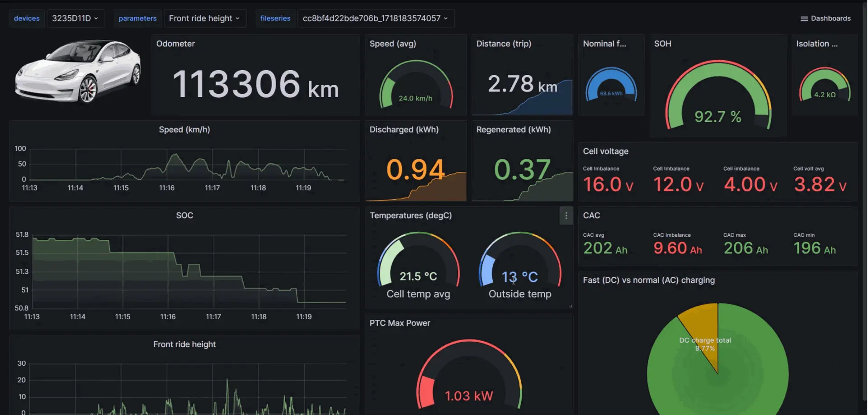The height and width of the screenshot is (415, 868).
Task: Click the Nominal full pack blue gauge
Action: 611,86
